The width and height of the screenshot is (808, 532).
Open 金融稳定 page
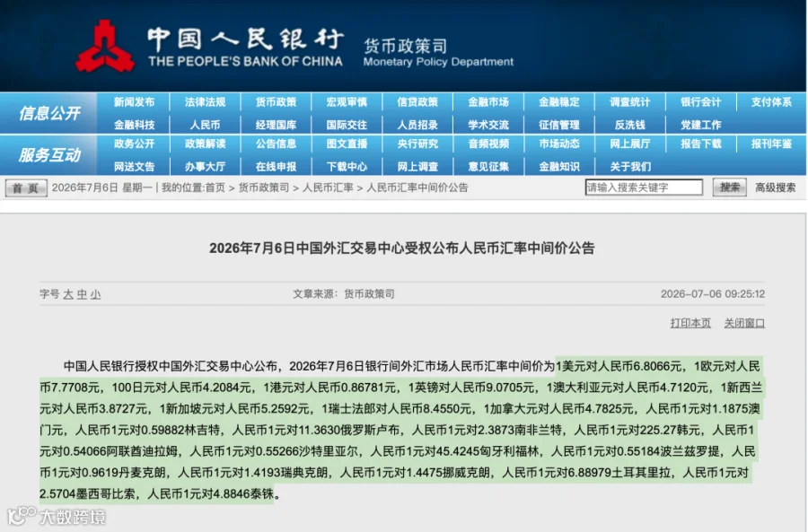pos(559,102)
